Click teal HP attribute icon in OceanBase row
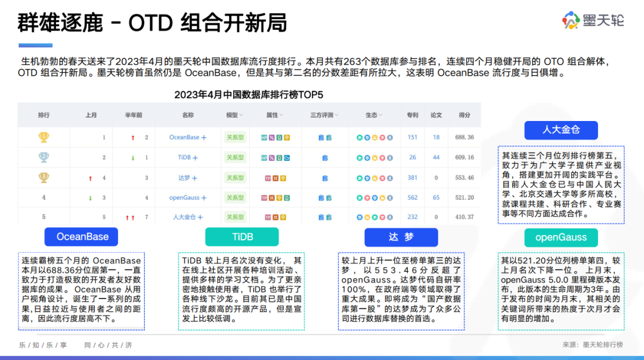Screen dimensions: 644x360 click(264, 138)
